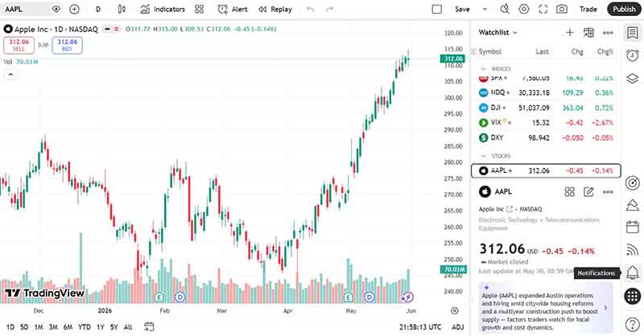Open the news feed sidebar icon
644x336 pixels.
point(633,249)
